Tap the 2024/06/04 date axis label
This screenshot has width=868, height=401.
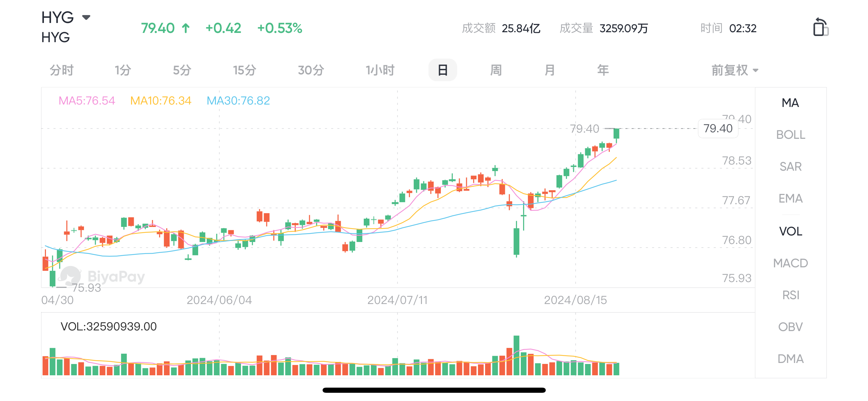[x=219, y=300]
